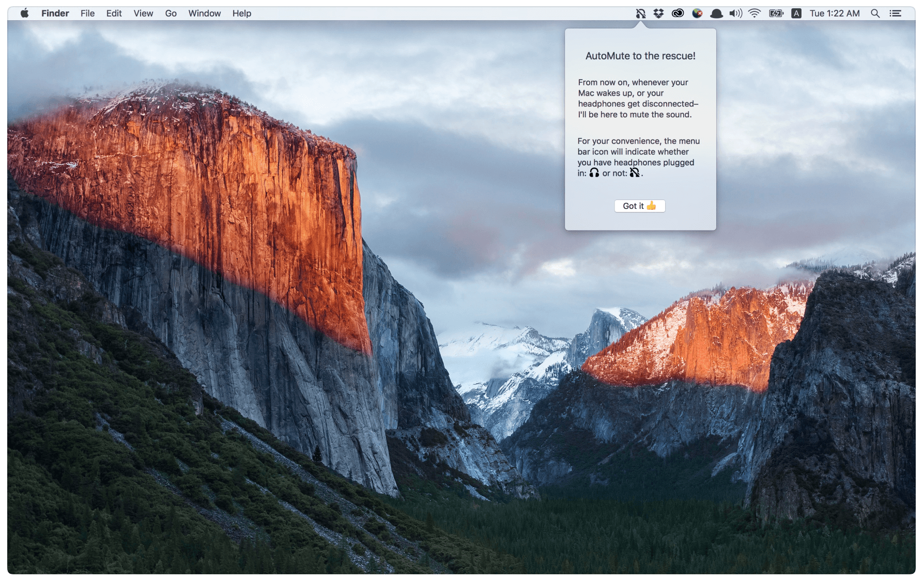Open the Creative Cloud menu bar icon

tap(677, 13)
